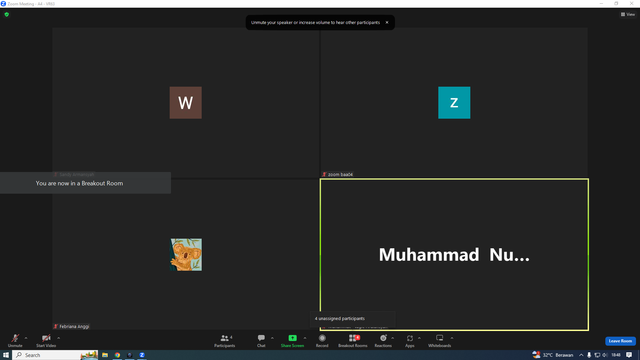This screenshot has height=360, width=640.
Task: Open the Chat panel
Action: tap(261, 340)
